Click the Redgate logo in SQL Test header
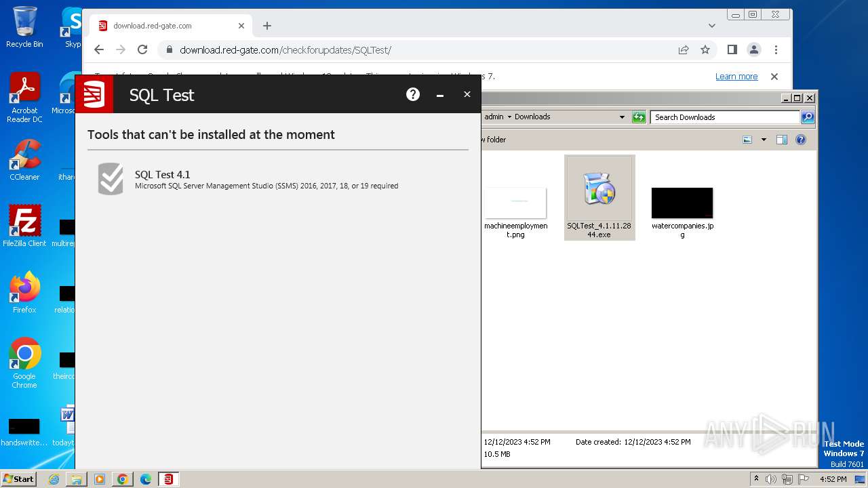 (x=94, y=94)
